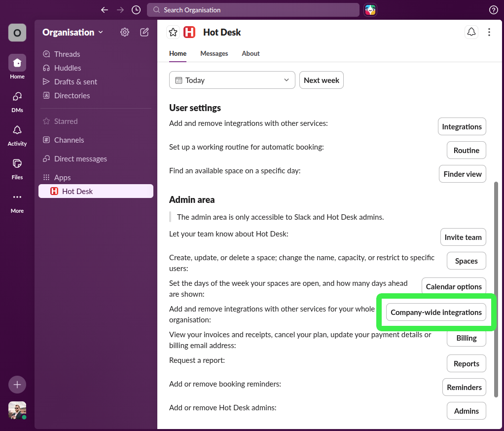The image size is (504, 431).
Task: Start a new message with the compose icon
Action: [144, 32]
